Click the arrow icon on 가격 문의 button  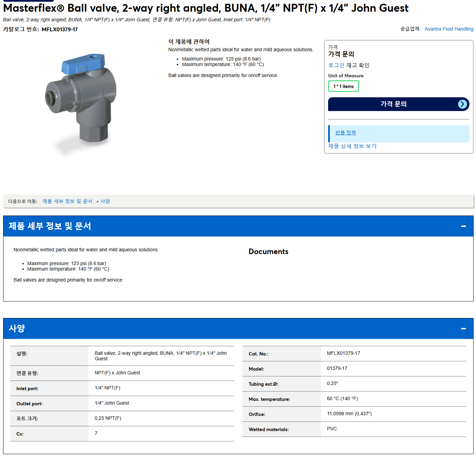463,104
